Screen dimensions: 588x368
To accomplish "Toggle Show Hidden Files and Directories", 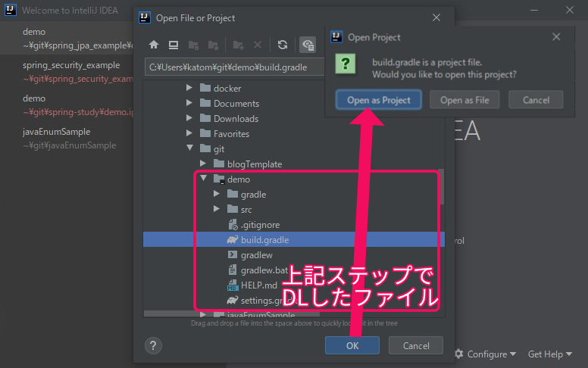I will pyautogui.click(x=307, y=45).
